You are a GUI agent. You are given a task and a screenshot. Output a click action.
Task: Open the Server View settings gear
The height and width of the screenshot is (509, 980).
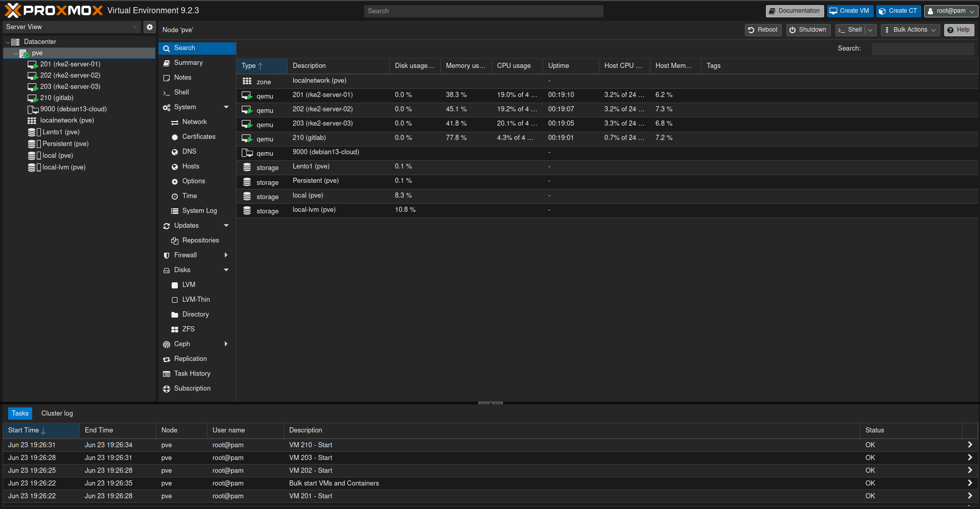tap(149, 27)
